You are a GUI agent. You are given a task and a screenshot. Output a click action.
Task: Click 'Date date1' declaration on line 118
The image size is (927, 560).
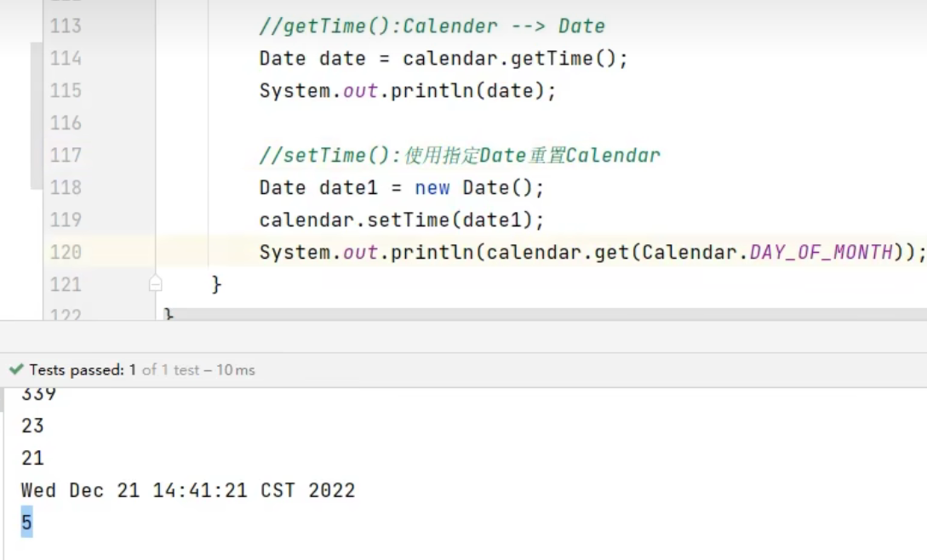pos(318,188)
